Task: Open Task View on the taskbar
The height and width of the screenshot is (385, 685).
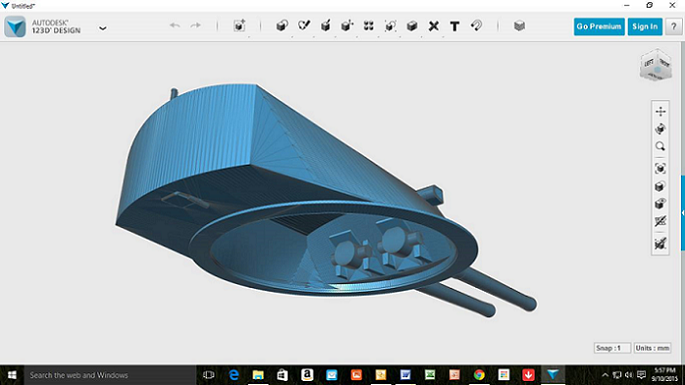Action: coord(209,375)
